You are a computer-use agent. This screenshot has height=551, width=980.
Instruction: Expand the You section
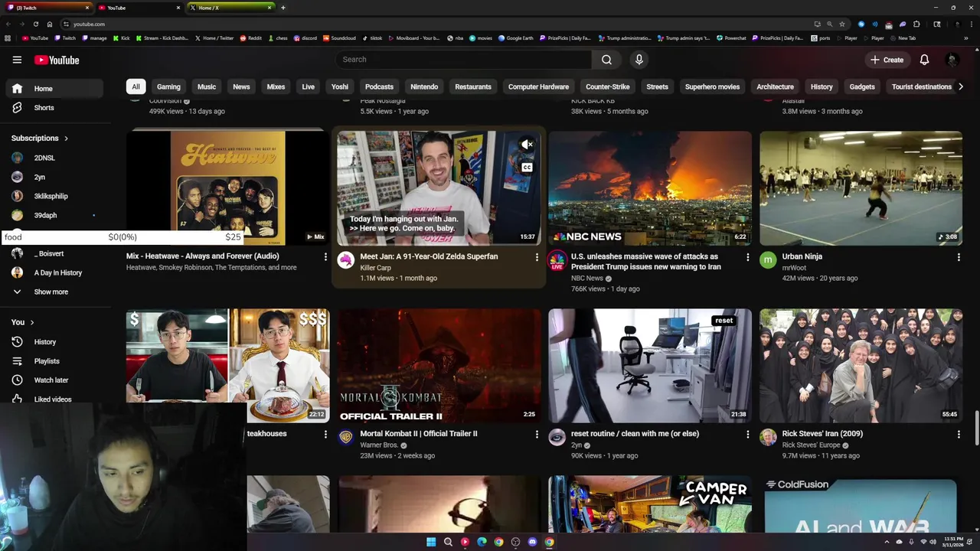(x=22, y=322)
